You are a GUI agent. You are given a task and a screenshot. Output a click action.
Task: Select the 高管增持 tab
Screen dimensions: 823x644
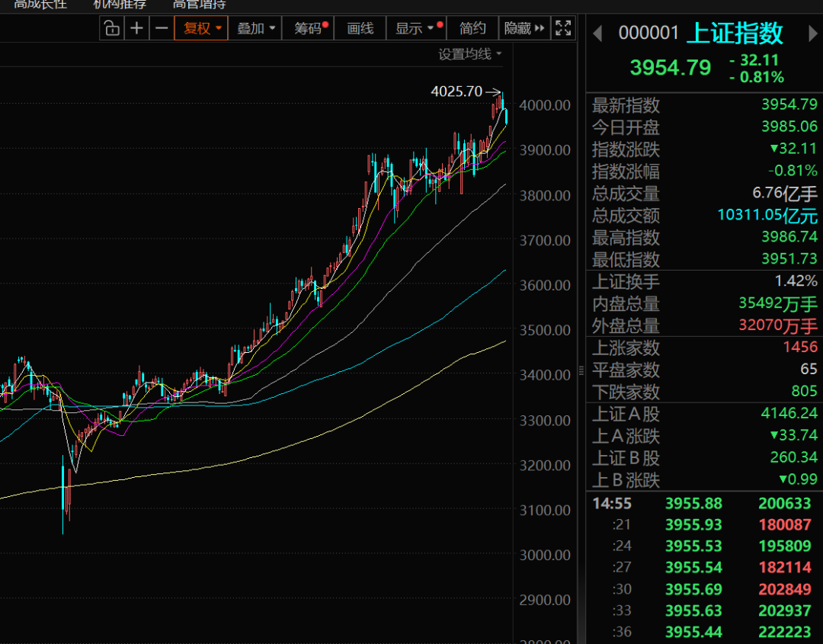[199, 4]
